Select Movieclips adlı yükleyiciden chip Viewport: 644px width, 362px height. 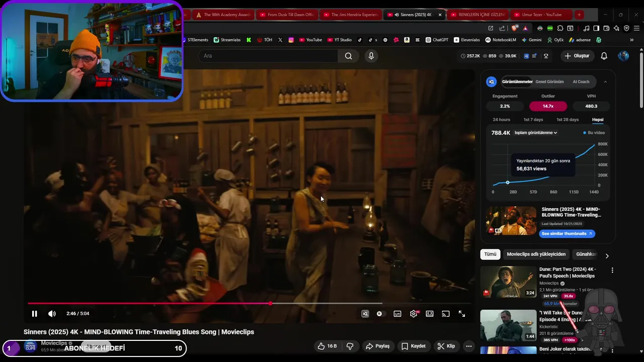coord(536,254)
